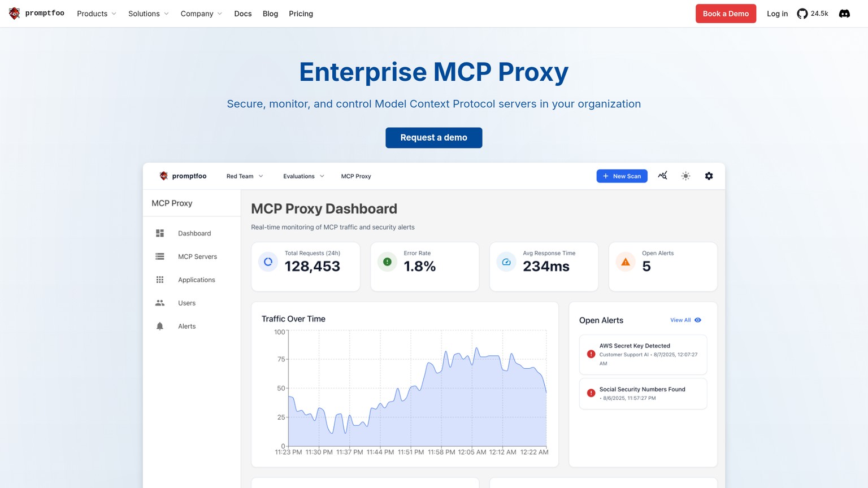Open the Docs menu item
Viewport: 868px width, 488px height.
coord(243,14)
